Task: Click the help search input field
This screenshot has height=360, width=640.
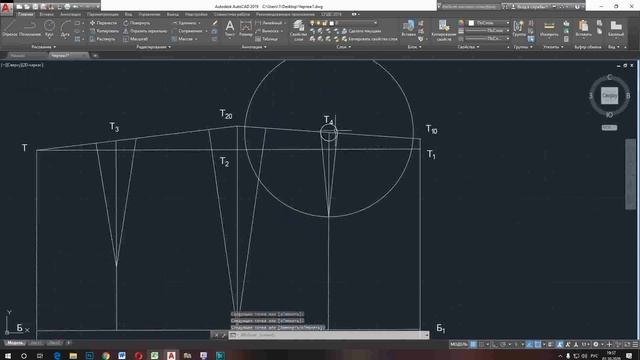Action: tap(470, 7)
